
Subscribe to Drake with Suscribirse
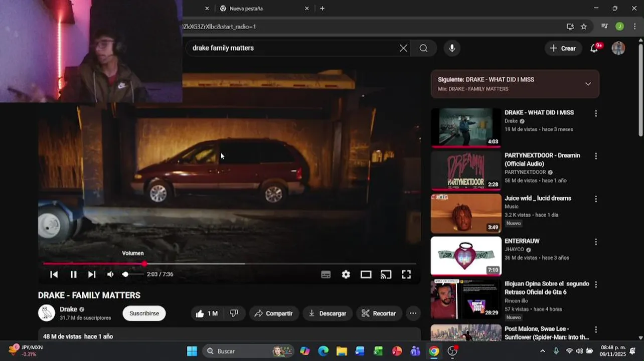tap(144, 313)
